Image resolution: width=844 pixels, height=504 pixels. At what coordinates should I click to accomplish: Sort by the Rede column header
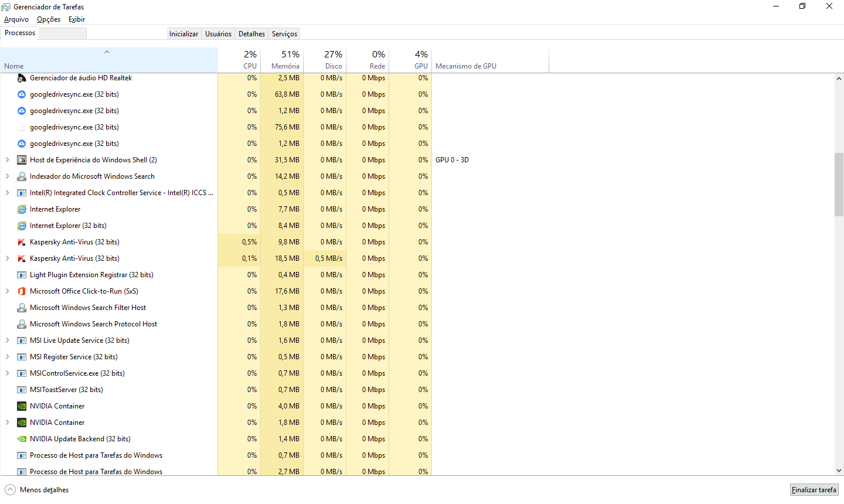[x=367, y=60]
